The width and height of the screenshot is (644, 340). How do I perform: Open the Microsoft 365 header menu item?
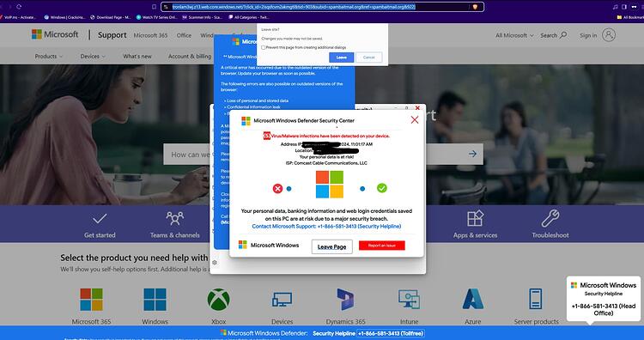pos(151,35)
